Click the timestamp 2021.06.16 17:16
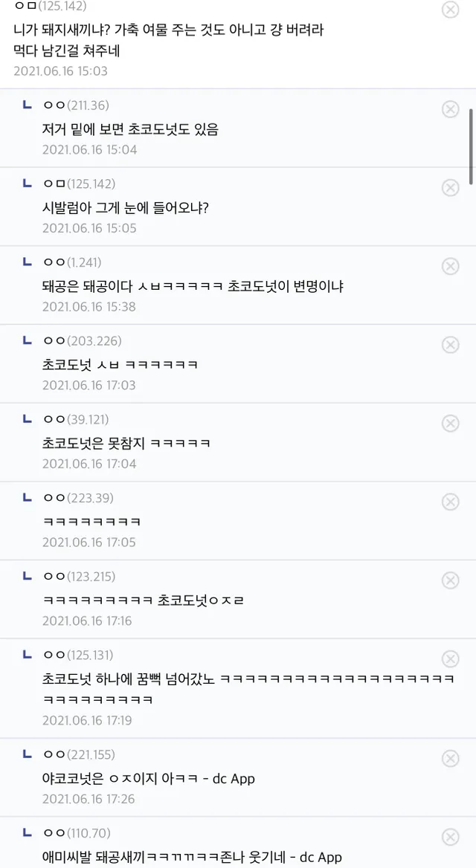This screenshot has width=476, height=868. coord(86,621)
